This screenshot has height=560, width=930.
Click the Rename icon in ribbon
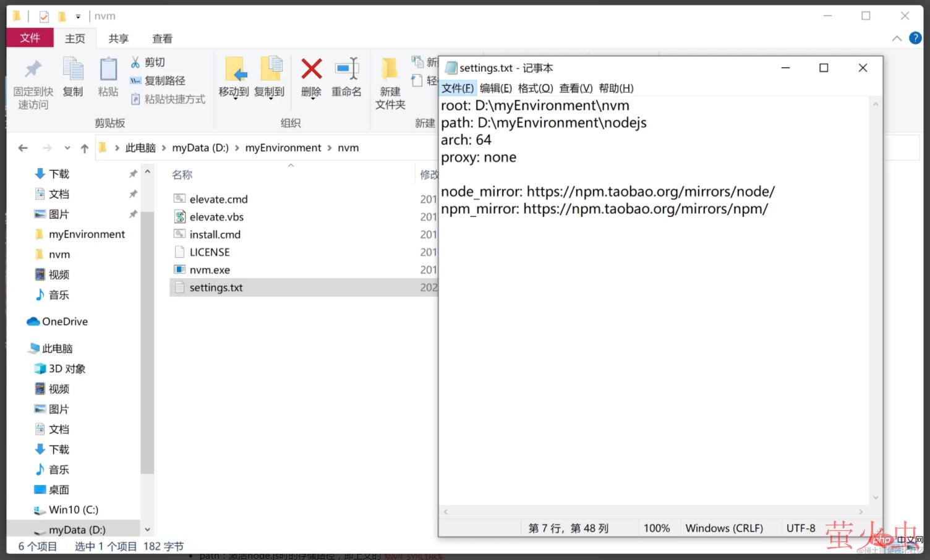(x=346, y=69)
